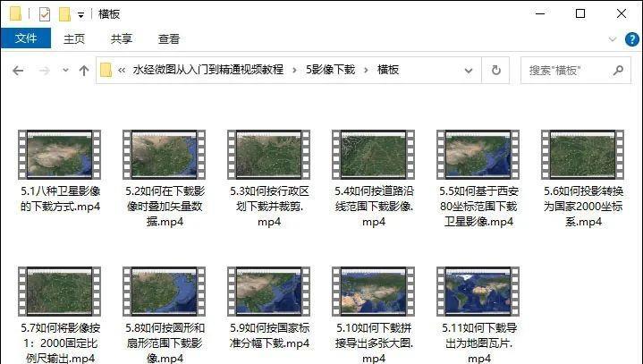Go back with the left arrow button

pos(18,71)
